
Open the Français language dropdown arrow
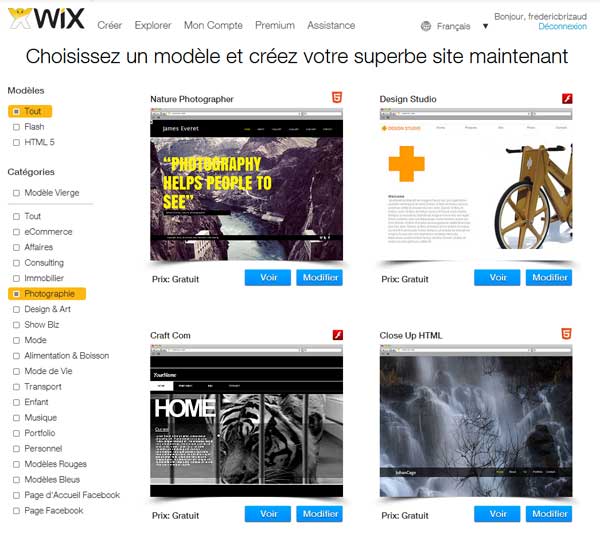coord(485,26)
